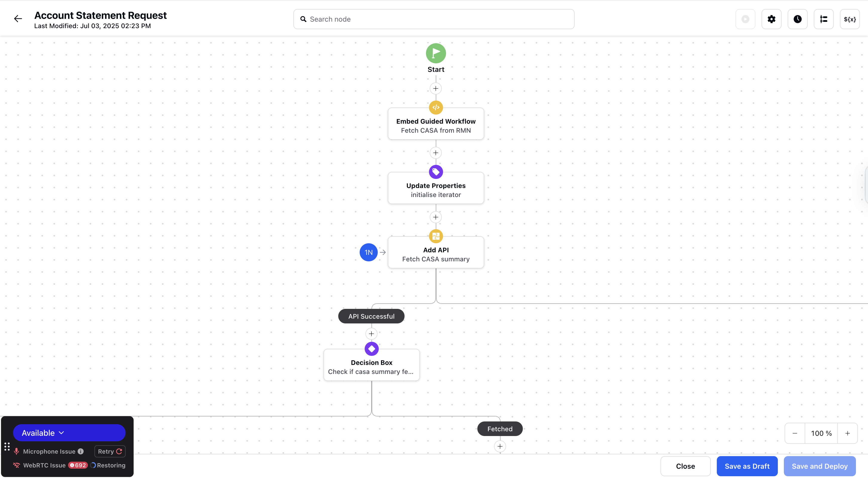Click the Microphone Issue label

[x=49, y=451]
